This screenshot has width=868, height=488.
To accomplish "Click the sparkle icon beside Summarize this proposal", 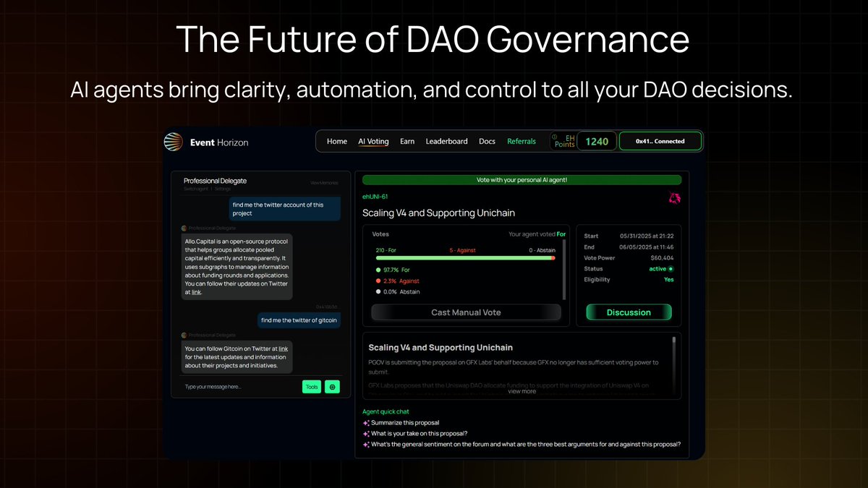I will pos(366,423).
